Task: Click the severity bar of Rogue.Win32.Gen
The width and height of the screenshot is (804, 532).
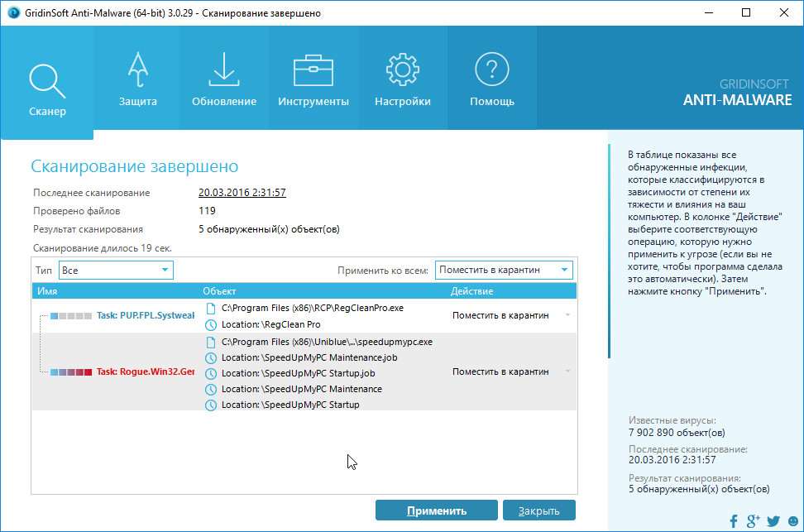Action: click(x=71, y=372)
